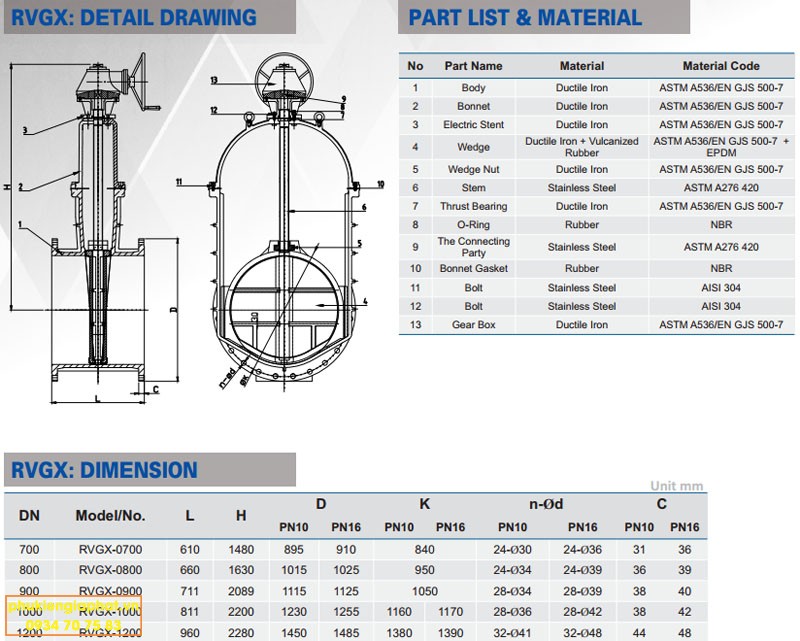Click the '1050' K value cell

tap(424, 591)
